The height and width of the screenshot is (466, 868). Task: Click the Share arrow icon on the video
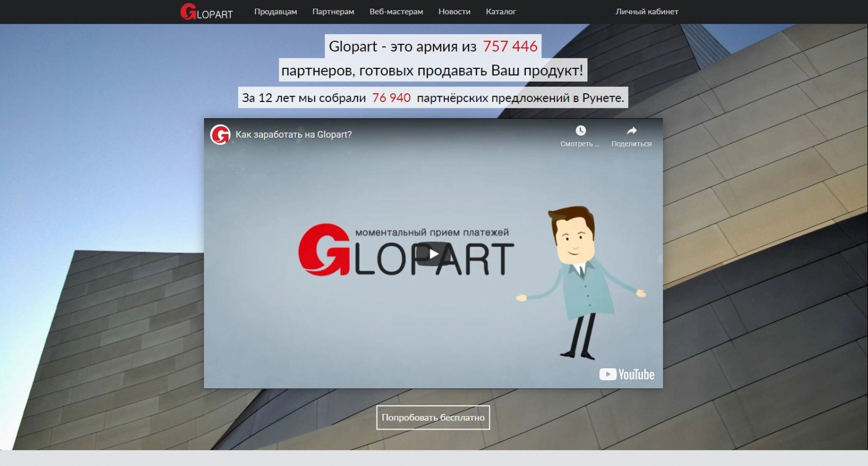click(631, 131)
